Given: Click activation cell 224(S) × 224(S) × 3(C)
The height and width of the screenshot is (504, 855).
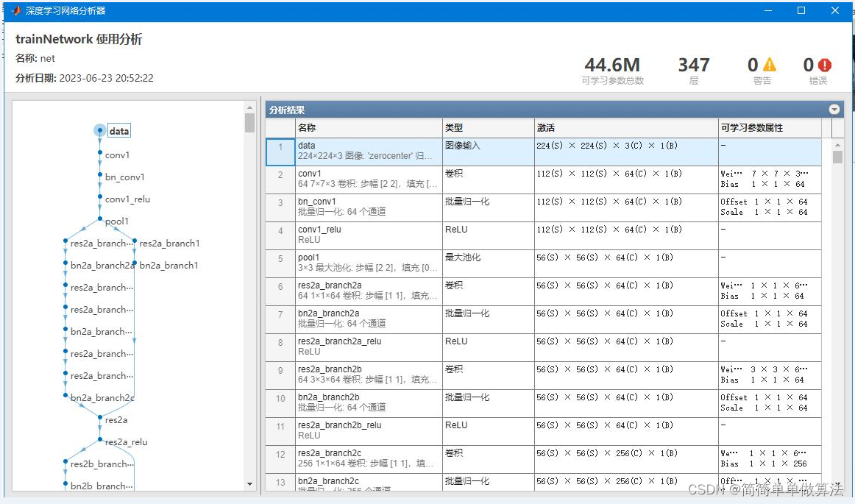Looking at the screenshot, I should point(626,152).
